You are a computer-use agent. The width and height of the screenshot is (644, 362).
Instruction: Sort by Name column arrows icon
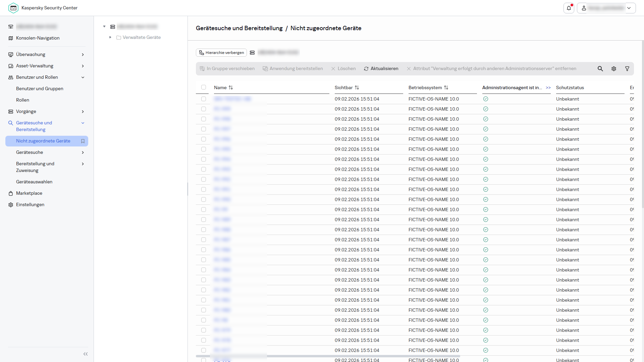[x=231, y=87]
